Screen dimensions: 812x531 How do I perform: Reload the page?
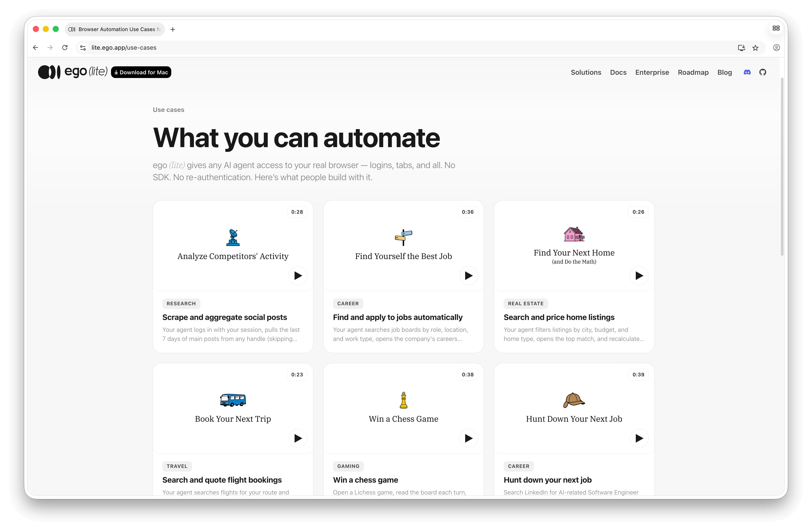pyautogui.click(x=65, y=48)
